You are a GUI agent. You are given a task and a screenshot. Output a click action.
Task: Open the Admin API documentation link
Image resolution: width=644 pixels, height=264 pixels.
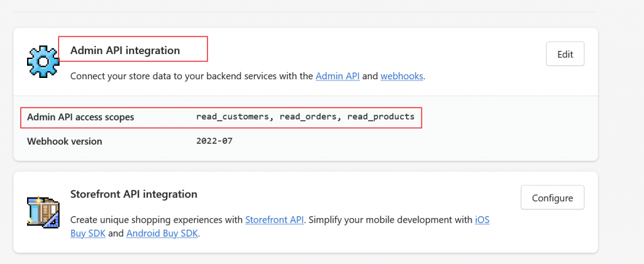tap(338, 76)
